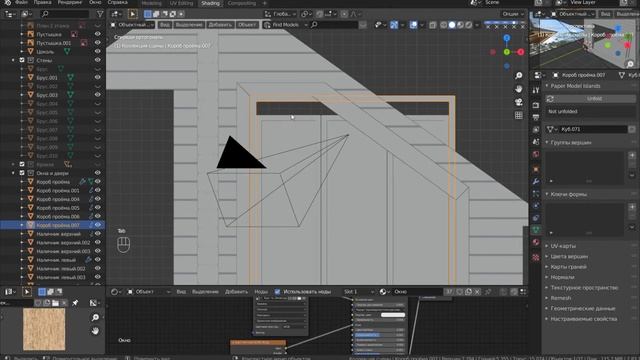Click the wood texture thumbnail
This screenshot has width=640, height=360.
[x=44, y=329]
